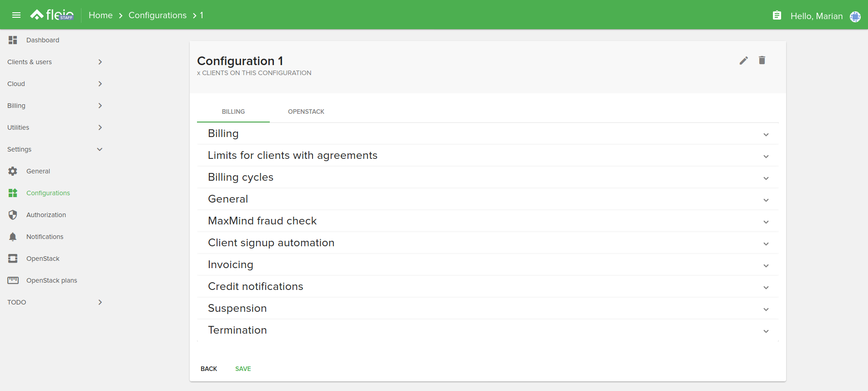This screenshot has width=868, height=391.
Task: Expand Billing cycles section
Action: [x=488, y=178]
